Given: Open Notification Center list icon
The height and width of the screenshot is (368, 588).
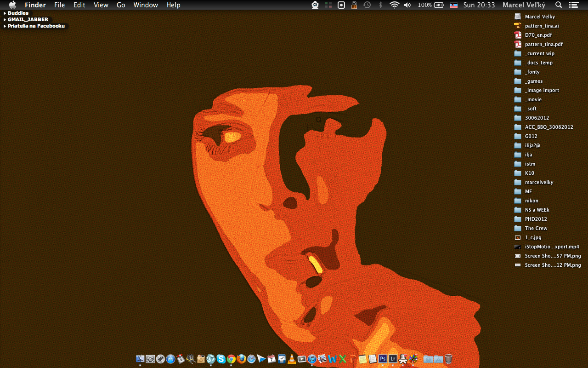Looking at the screenshot, I should (x=574, y=5).
